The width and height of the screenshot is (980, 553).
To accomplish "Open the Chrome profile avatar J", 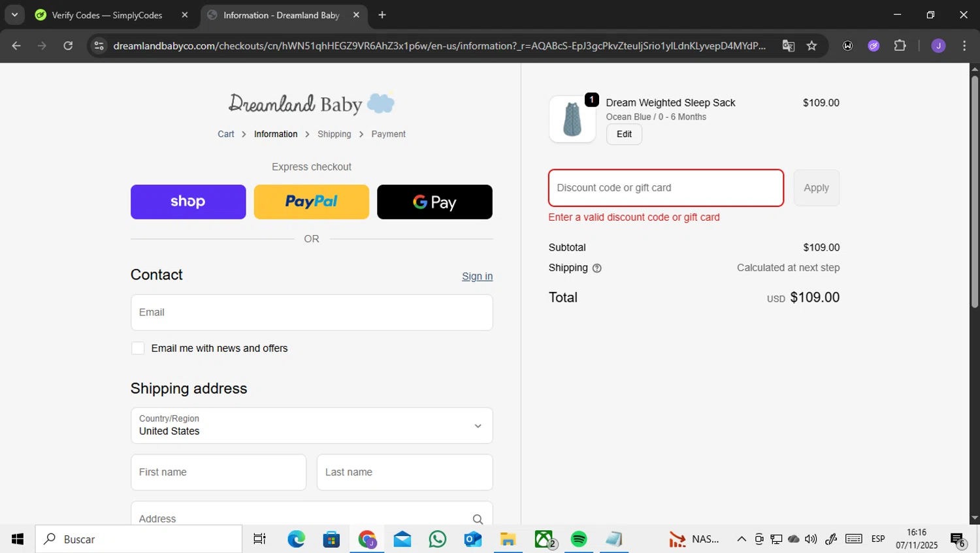I will [938, 46].
